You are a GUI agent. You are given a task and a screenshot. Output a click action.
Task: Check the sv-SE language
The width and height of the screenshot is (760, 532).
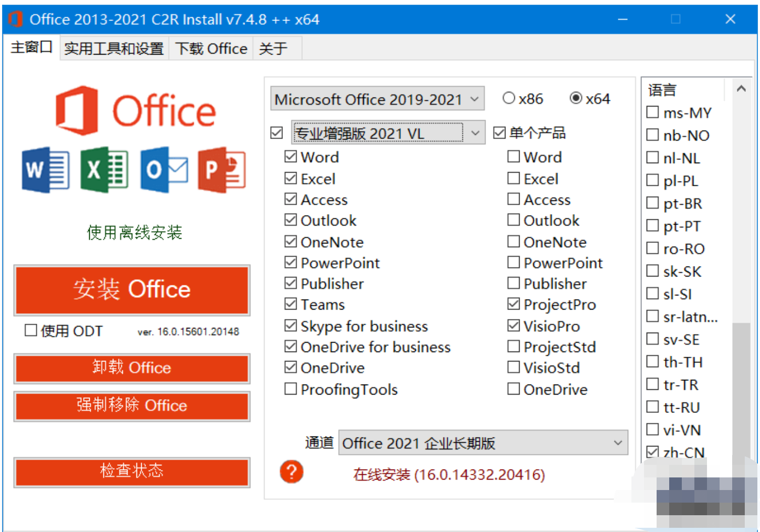point(652,339)
